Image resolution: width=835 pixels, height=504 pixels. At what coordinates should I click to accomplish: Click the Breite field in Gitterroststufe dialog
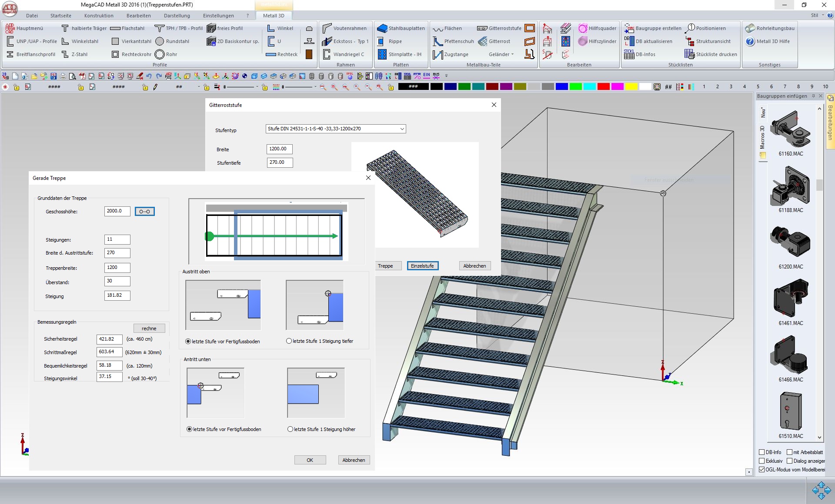(280, 149)
